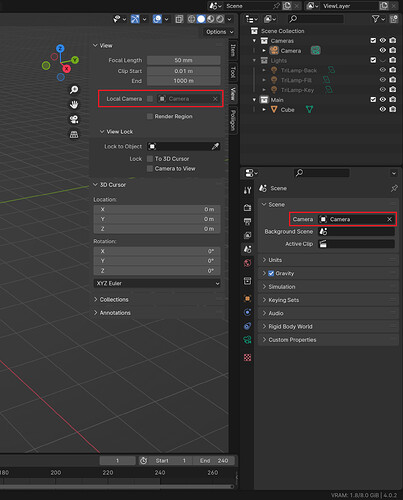The width and height of the screenshot is (403, 500).
Task: Open the XYZ Euler rotation mode dropdown
Action: click(x=157, y=283)
